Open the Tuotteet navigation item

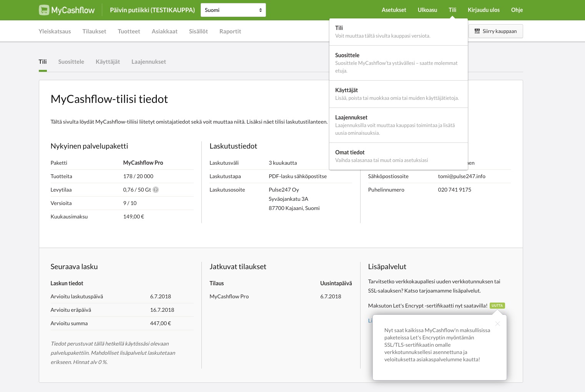pyautogui.click(x=129, y=31)
